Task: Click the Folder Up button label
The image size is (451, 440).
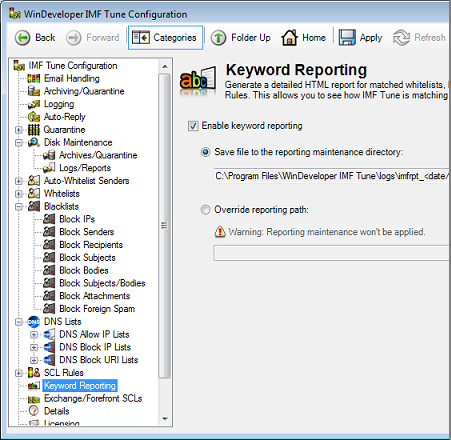Action: click(x=251, y=38)
